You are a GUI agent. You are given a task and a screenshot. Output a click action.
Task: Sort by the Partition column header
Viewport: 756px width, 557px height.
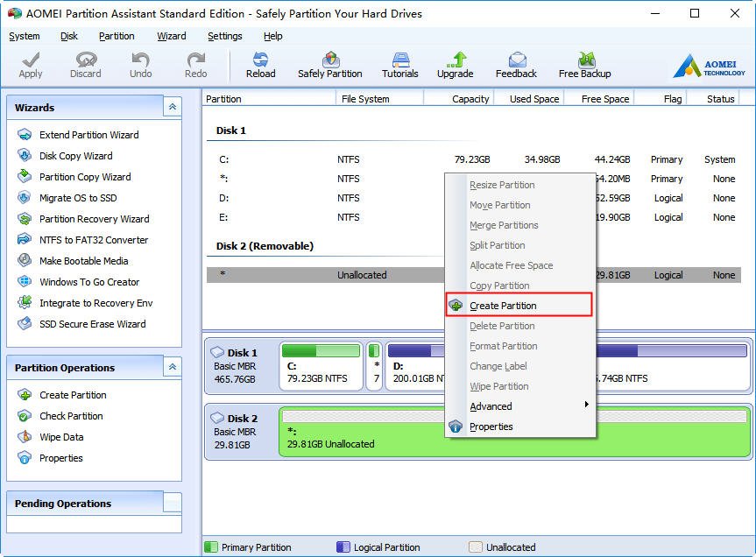269,99
